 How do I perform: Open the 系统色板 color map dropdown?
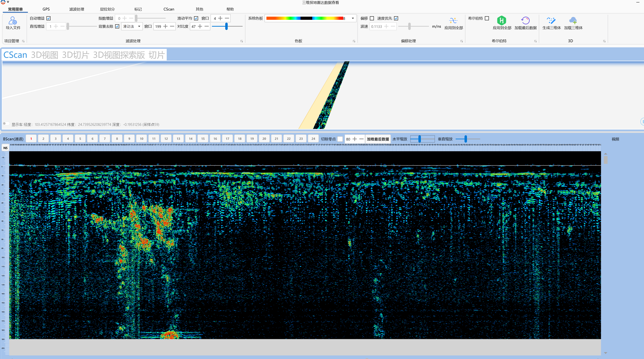point(352,19)
